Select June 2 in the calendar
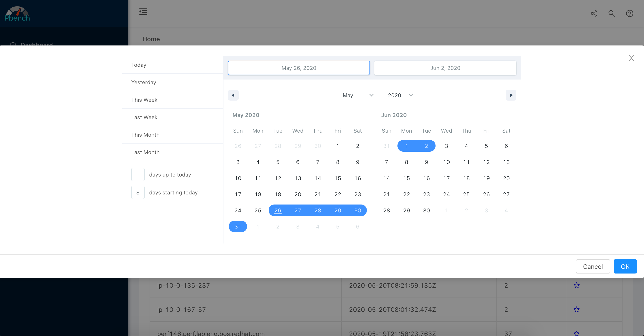The width and height of the screenshot is (644, 336). pyautogui.click(x=426, y=146)
